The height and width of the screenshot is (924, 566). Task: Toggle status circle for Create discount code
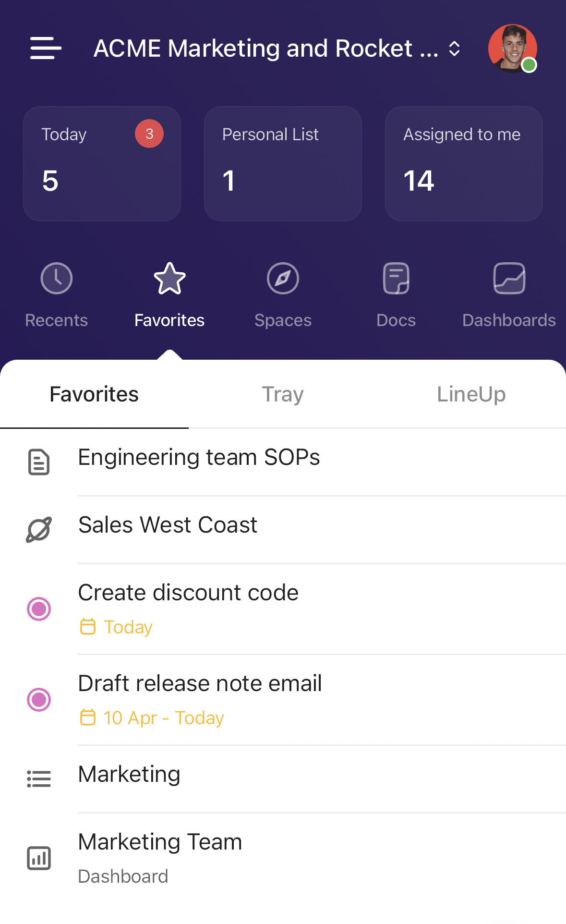(x=39, y=609)
